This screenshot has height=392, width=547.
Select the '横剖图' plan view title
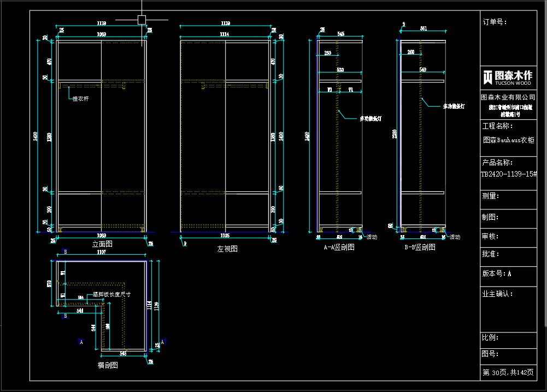pos(108,365)
